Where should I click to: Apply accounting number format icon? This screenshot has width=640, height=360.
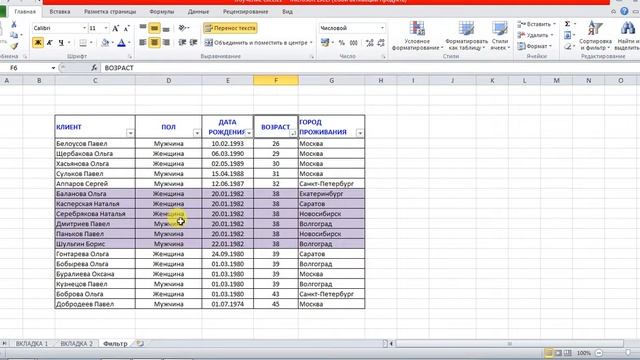[325, 42]
